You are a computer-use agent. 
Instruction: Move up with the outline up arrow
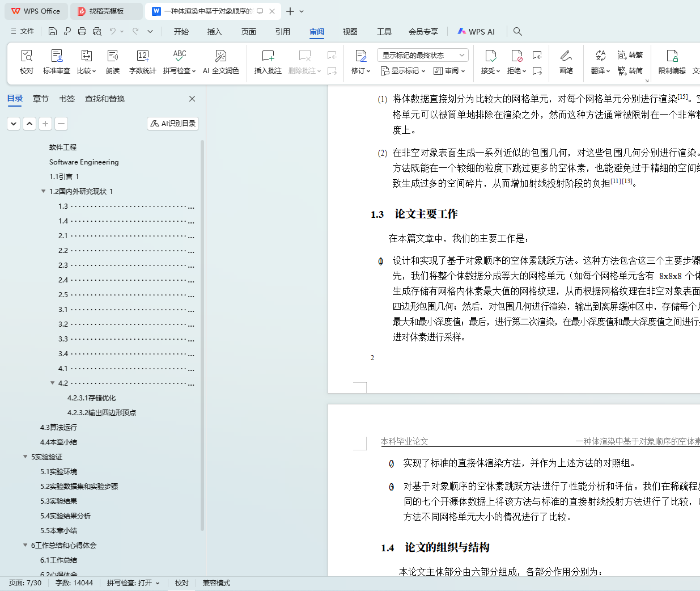[29, 123]
